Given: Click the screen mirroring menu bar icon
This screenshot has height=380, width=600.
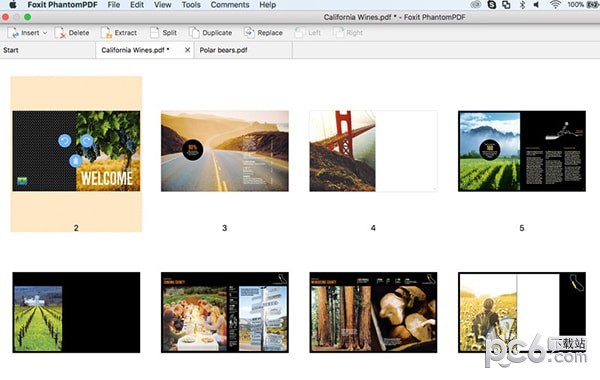Looking at the screenshot, I should (506, 5).
